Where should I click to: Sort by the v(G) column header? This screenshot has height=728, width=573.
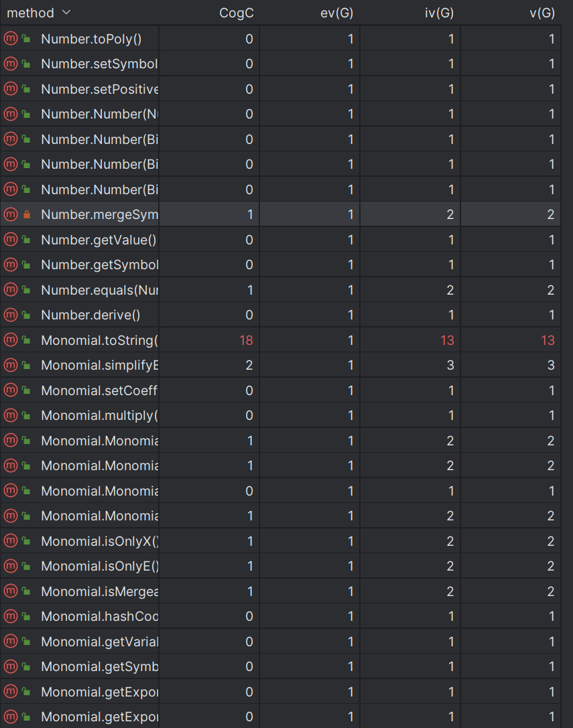click(542, 13)
